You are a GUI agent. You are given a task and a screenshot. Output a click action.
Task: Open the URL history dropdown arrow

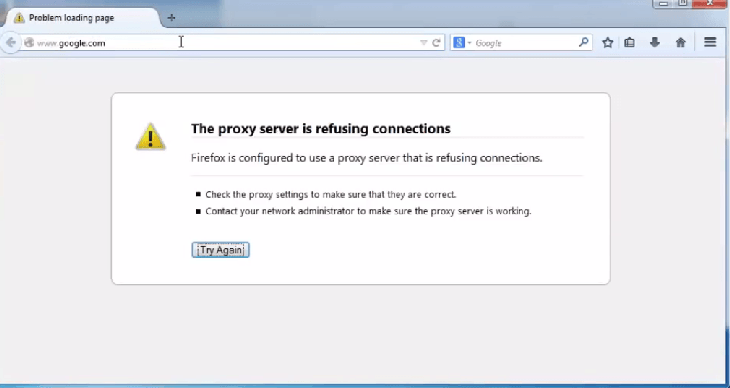point(424,43)
